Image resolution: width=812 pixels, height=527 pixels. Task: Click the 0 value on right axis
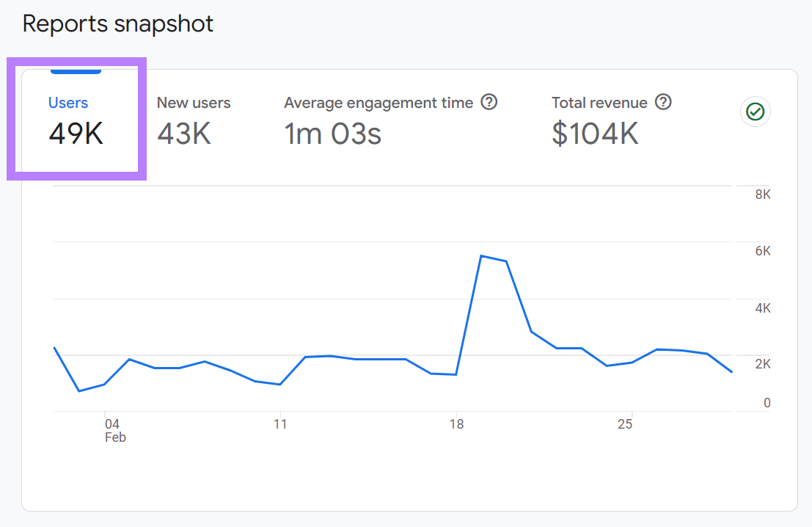766,403
